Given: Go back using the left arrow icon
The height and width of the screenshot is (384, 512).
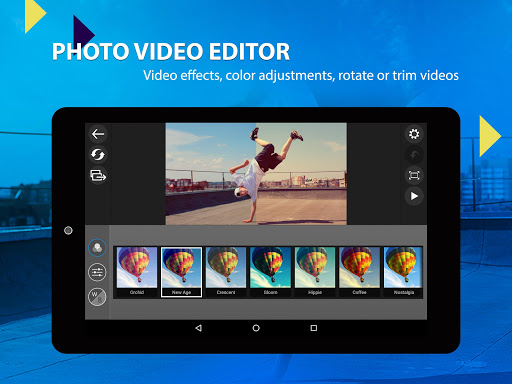Looking at the screenshot, I should click(x=98, y=134).
